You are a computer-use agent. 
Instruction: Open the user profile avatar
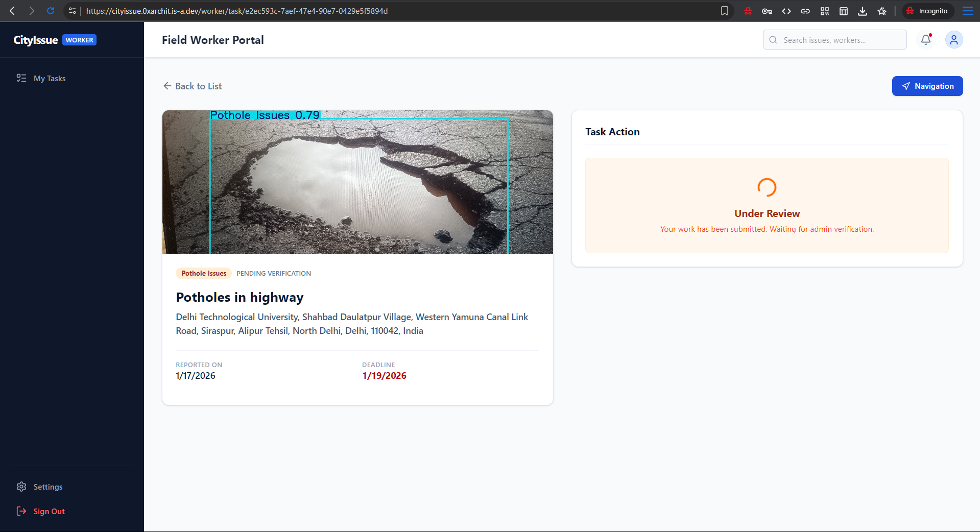[953, 40]
